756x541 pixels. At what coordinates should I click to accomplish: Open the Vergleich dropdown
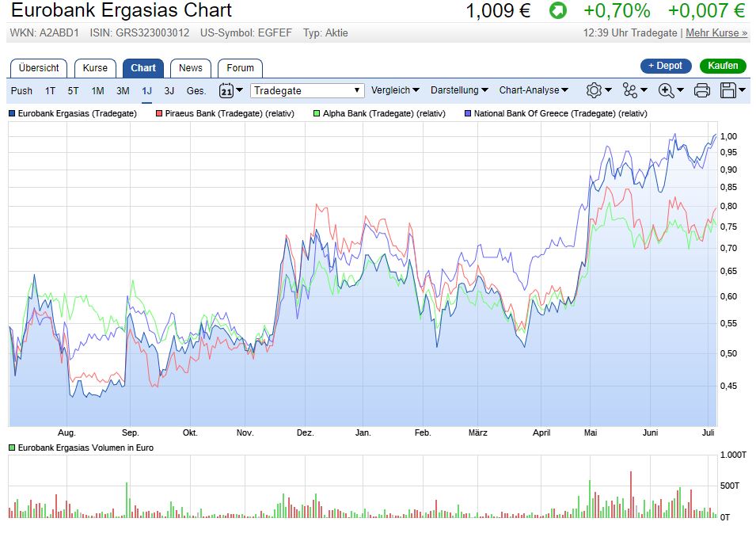pos(395,90)
